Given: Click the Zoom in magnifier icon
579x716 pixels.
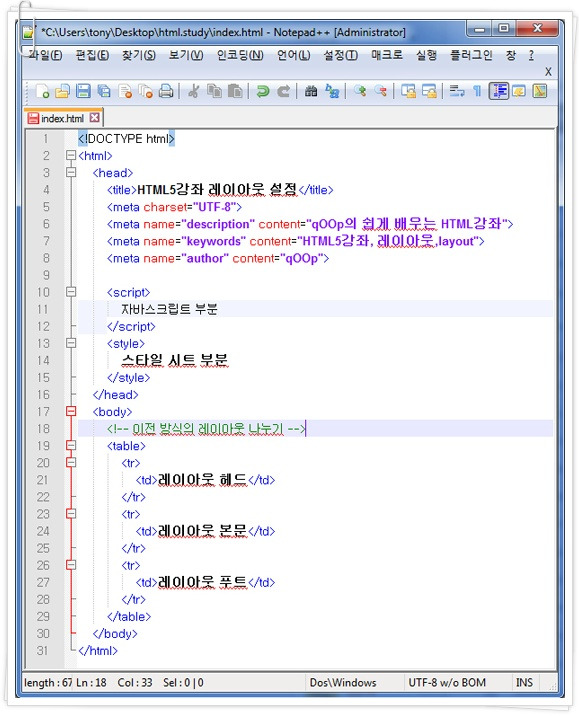Looking at the screenshot, I should coord(360,91).
